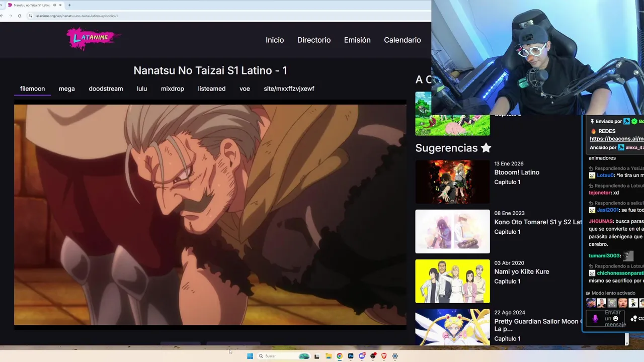Open the site/mxxffzvjxewf server tab
The height and width of the screenshot is (362, 644).
pos(289,88)
